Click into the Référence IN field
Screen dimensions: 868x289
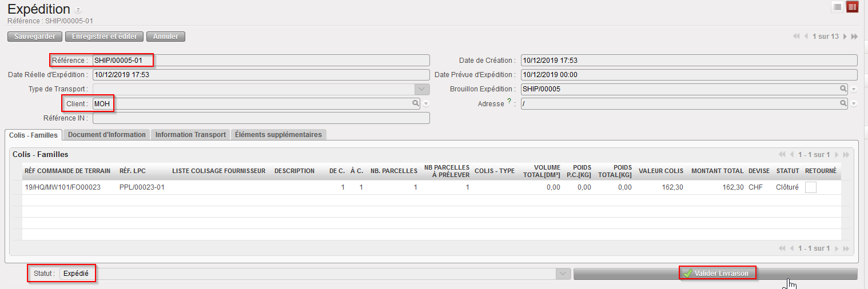(x=261, y=118)
